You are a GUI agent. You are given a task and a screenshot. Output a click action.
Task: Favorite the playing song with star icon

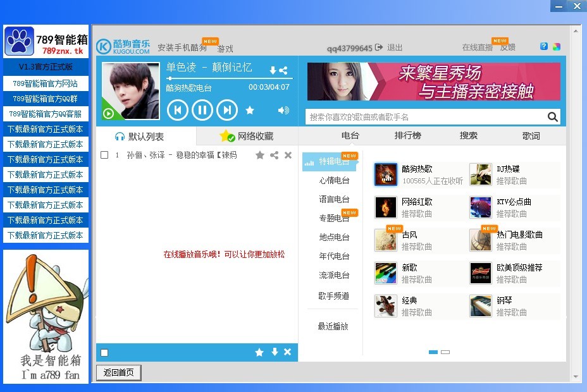tap(250, 110)
